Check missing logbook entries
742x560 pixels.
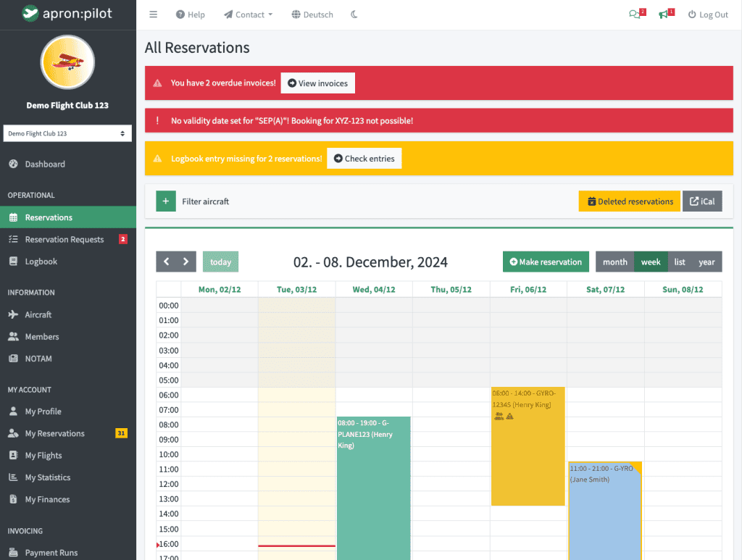pyautogui.click(x=364, y=159)
